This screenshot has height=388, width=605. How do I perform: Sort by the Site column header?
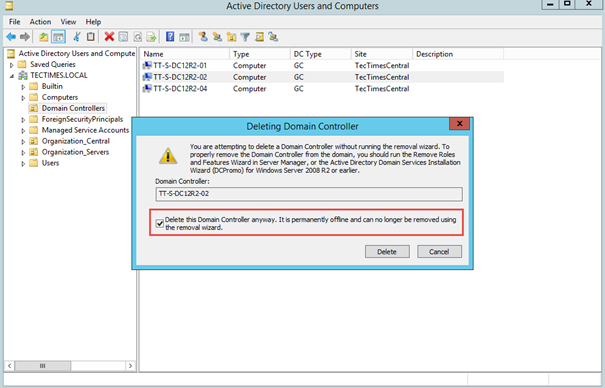coord(382,54)
